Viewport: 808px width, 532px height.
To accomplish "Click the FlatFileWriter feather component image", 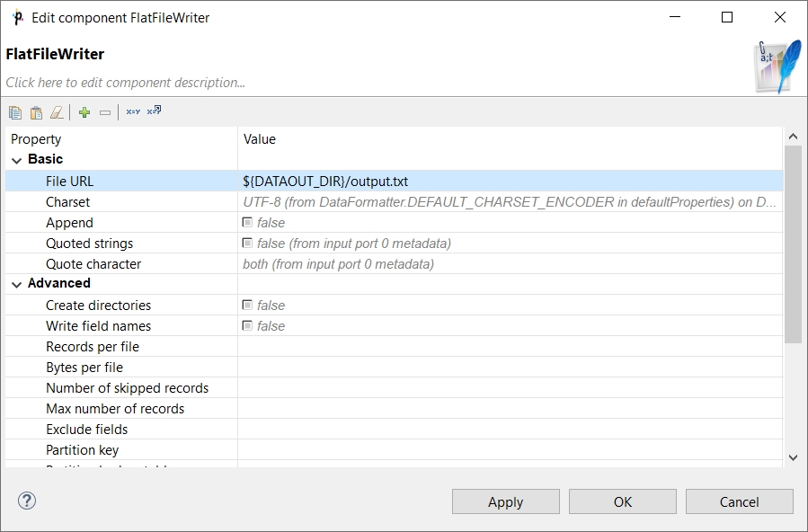I will 778,67.
